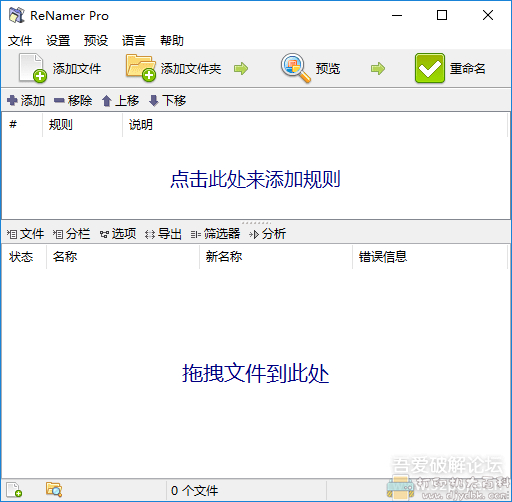Maximize the ReNamer Pro window
Screen dimensions: 512x502
click(442, 15)
